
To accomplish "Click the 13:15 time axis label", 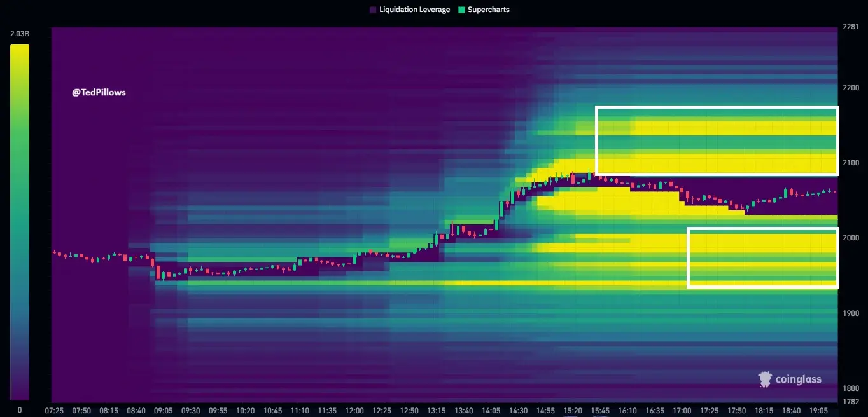I will click(x=436, y=411).
